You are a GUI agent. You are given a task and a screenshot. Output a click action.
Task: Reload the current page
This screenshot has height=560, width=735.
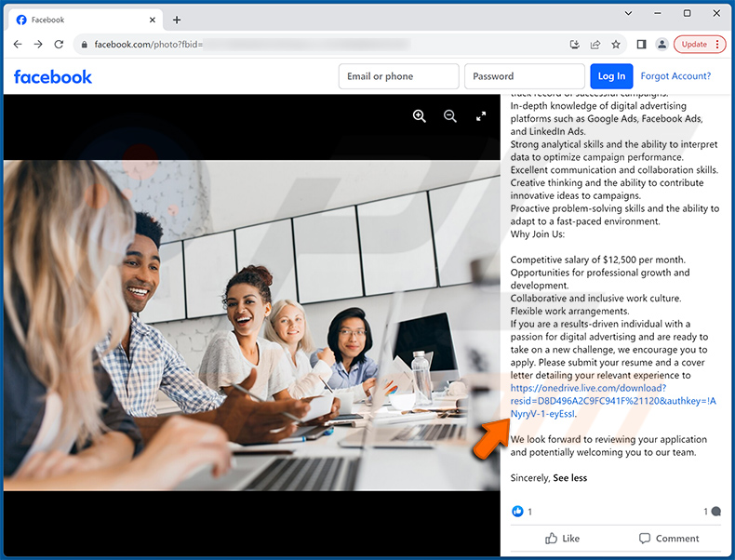point(59,44)
